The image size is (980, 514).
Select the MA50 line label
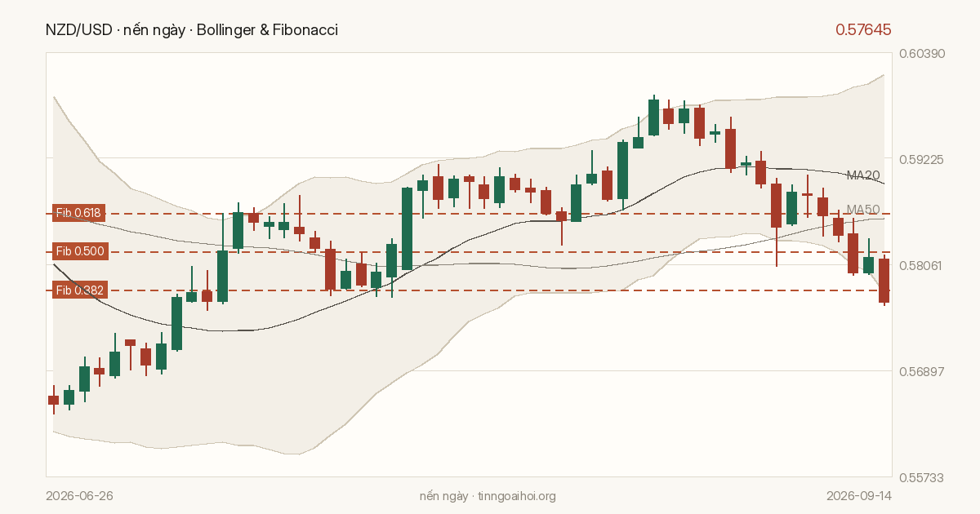pyautogui.click(x=863, y=210)
